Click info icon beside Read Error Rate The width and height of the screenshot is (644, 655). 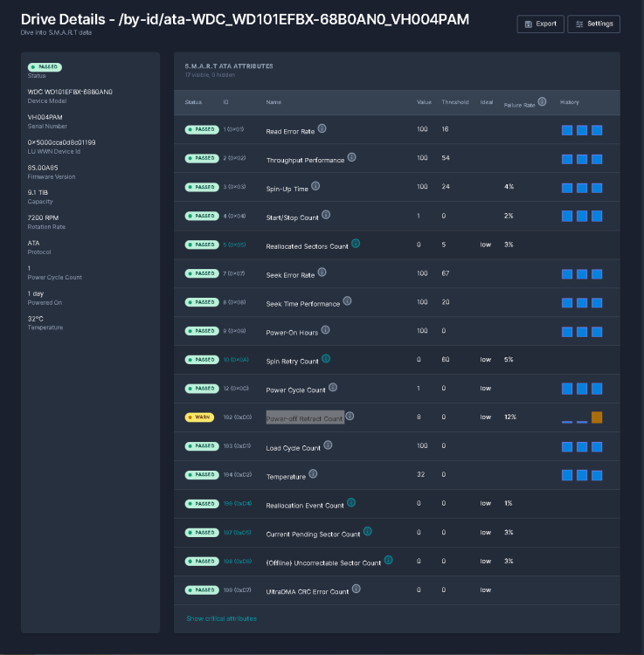coord(322,128)
